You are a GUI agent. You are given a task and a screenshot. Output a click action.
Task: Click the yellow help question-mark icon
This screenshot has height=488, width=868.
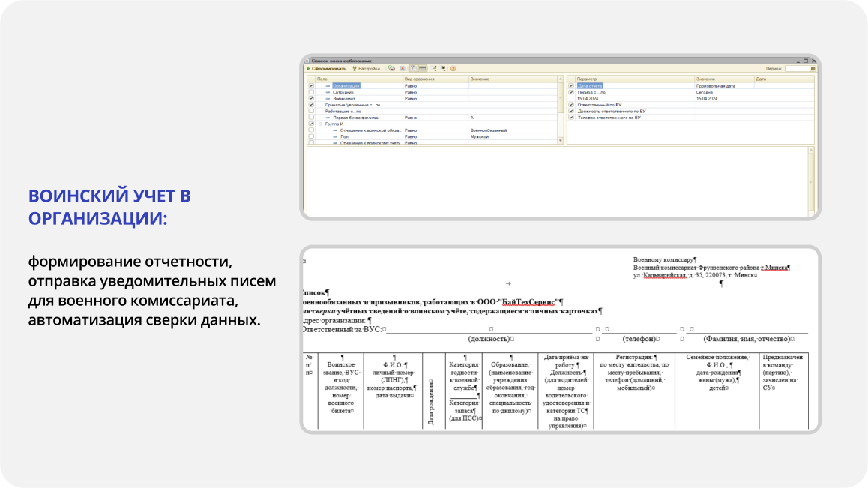[x=453, y=69]
